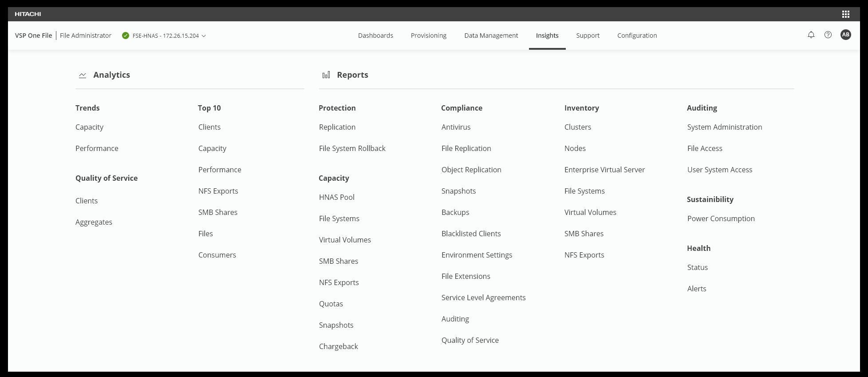
Task: Click the Analytics line chart icon
Action: (83, 75)
